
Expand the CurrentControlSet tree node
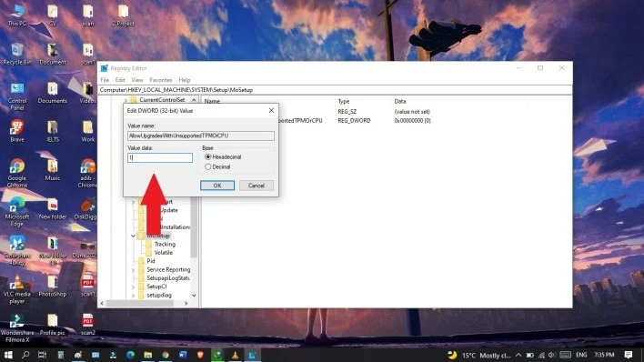tap(126, 100)
